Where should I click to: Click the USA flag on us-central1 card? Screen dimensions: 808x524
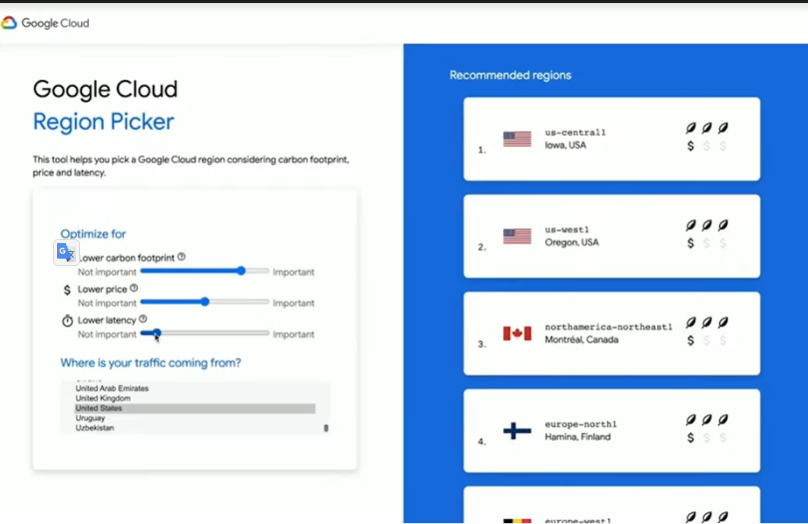(x=517, y=139)
